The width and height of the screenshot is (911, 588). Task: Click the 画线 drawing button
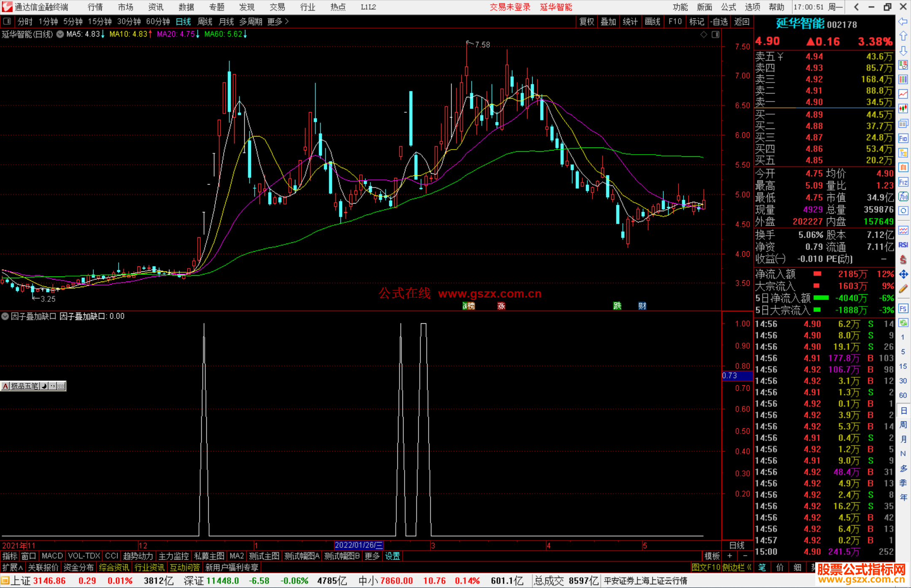652,21
